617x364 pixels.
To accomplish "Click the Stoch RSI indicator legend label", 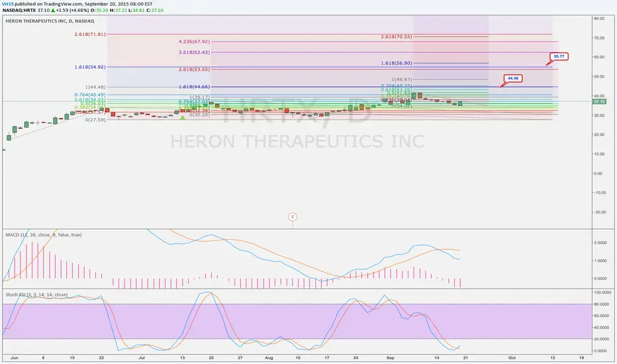I will 36,295.
